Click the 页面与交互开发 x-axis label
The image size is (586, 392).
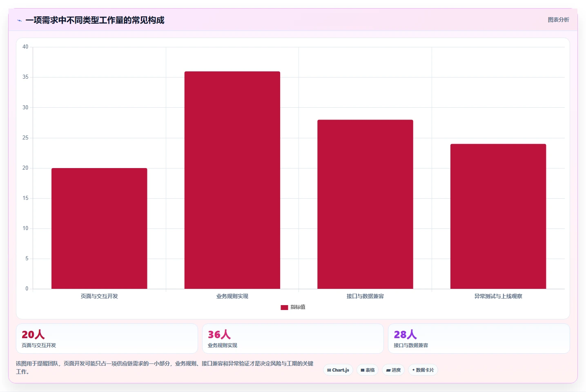click(x=99, y=296)
